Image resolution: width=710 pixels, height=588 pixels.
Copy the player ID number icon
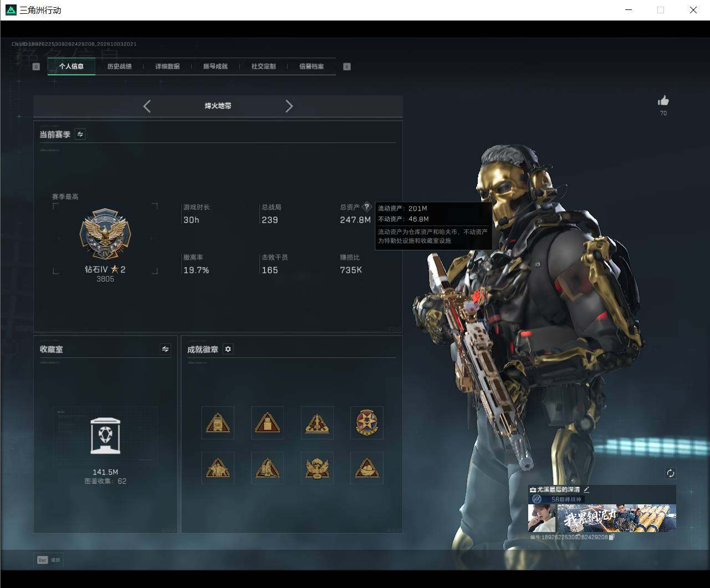click(612, 537)
